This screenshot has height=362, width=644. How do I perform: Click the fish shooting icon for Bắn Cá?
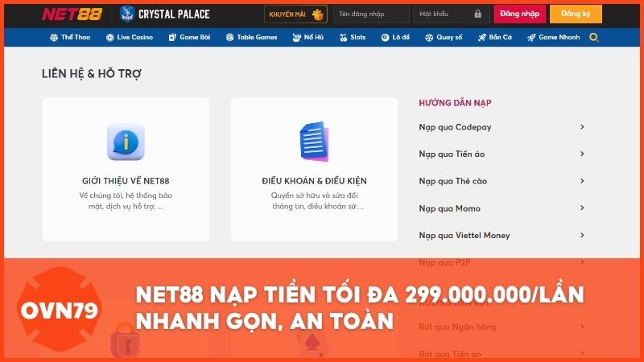[x=481, y=38]
